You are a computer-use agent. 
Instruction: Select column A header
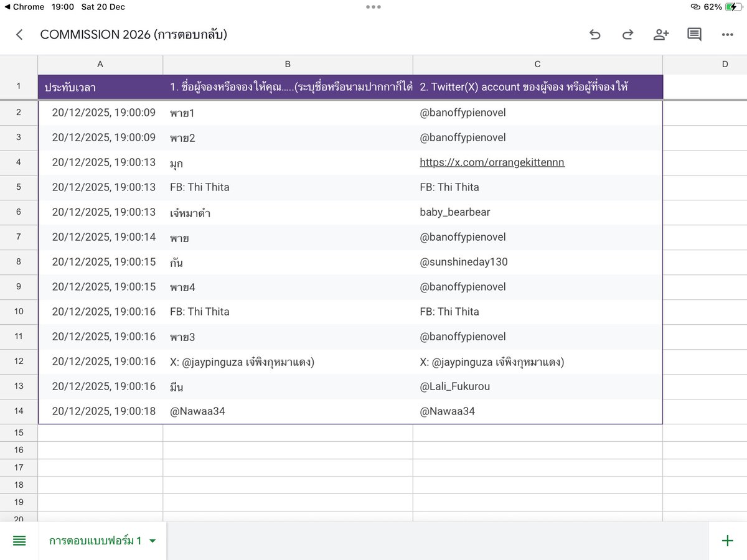tap(100, 64)
